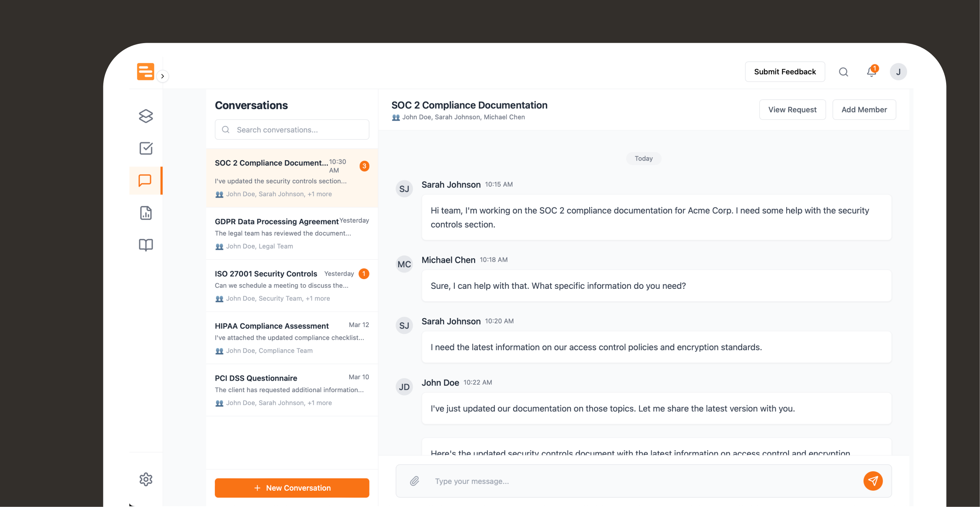Expand the sidebar with chevron arrow
The height and width of the screenshot is (507, 980).
(162, 76)
